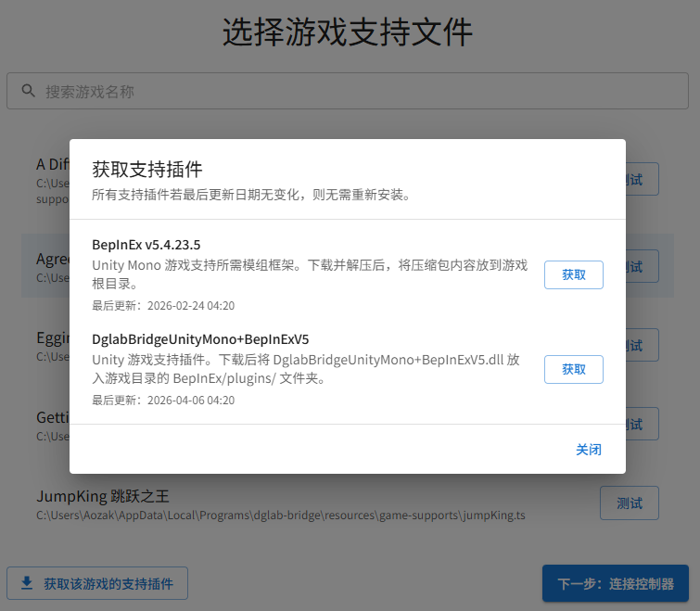
Task: Click the magnifier icon in search bar
Action: tap(28, 92)
